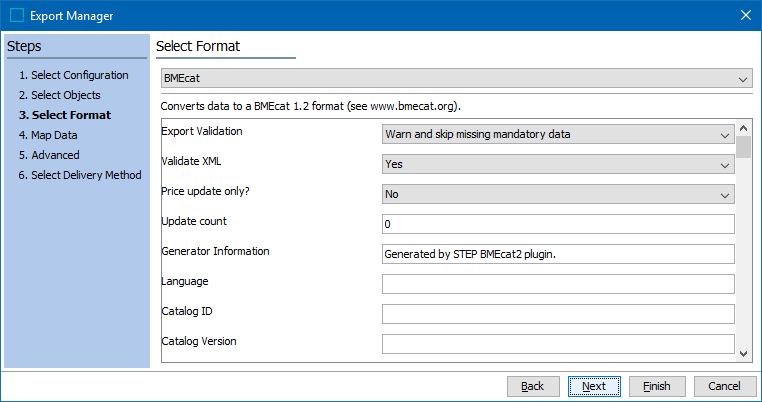Click the Export Manager window icon
This screenshot has width=762, height=402.
point(16,15)
